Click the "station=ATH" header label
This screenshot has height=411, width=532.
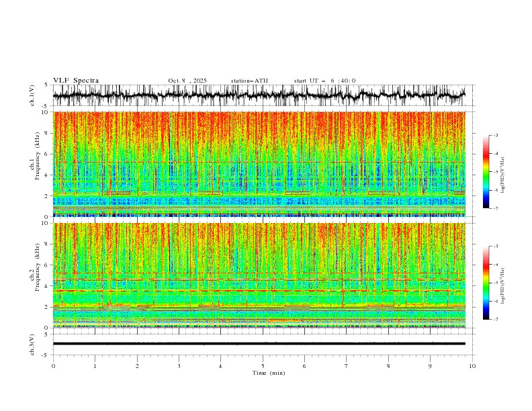click(249, 81)
